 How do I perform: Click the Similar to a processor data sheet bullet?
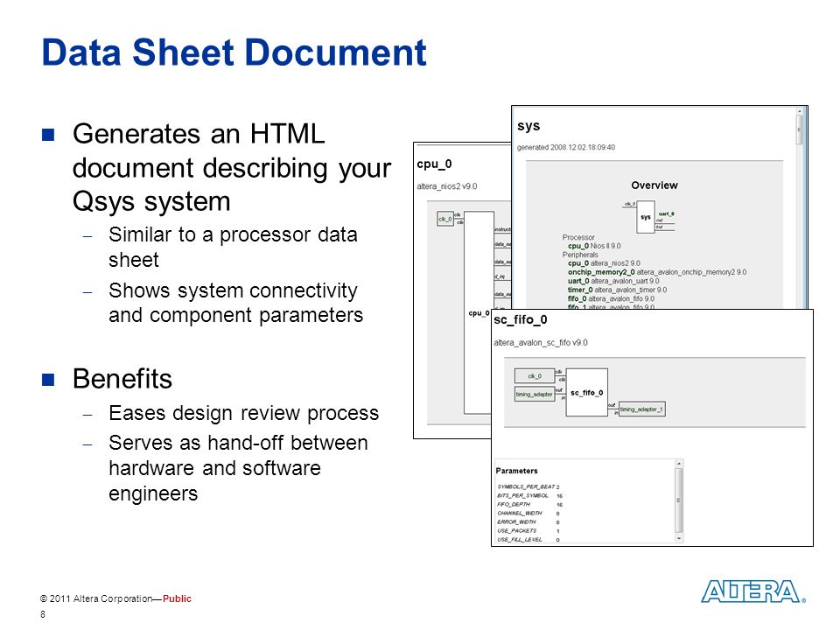(233, 247)
